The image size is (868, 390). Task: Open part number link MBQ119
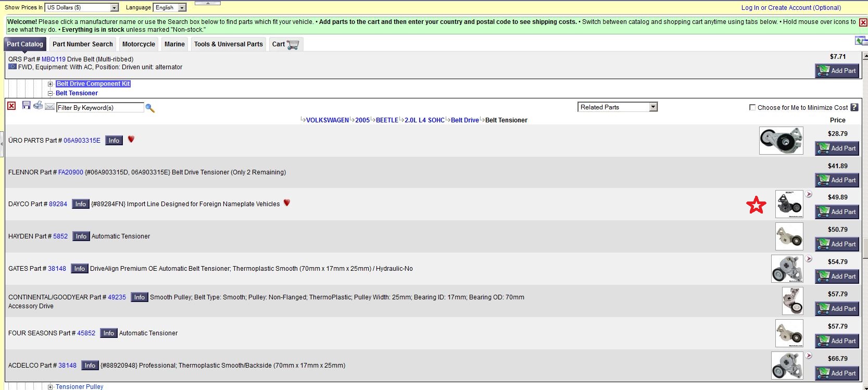[54, 59]
